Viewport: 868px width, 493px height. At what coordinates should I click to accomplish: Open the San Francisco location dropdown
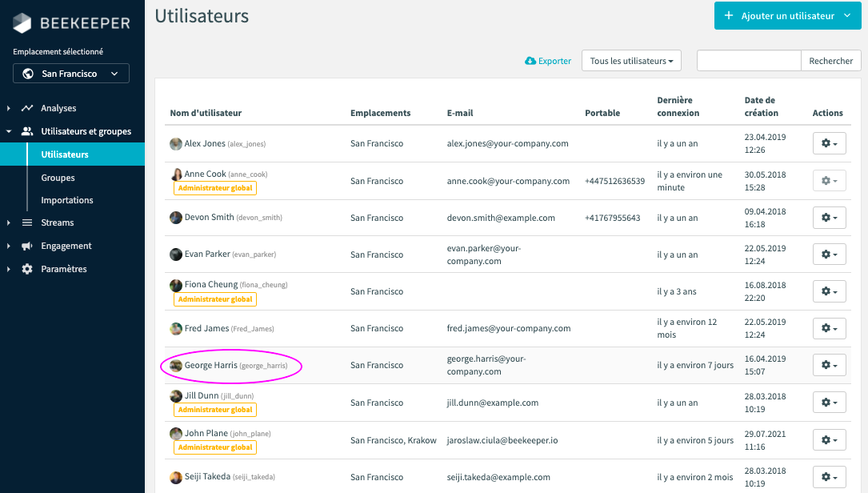[71, 73]
